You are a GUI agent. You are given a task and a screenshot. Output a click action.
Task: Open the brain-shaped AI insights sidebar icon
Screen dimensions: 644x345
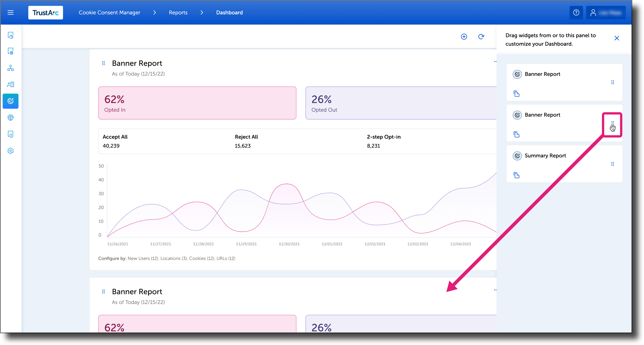click(11, 118)
